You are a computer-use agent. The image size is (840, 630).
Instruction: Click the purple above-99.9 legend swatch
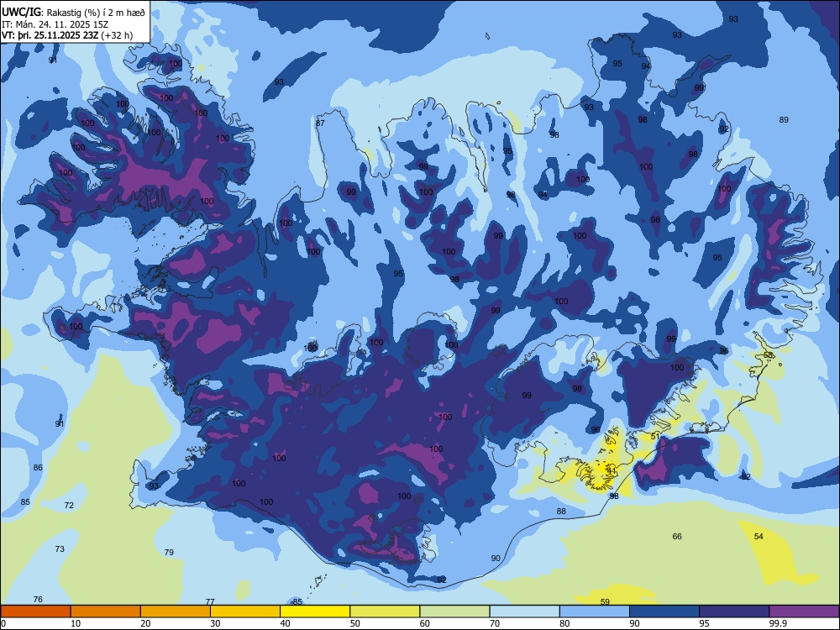click(x=804, y=612)
